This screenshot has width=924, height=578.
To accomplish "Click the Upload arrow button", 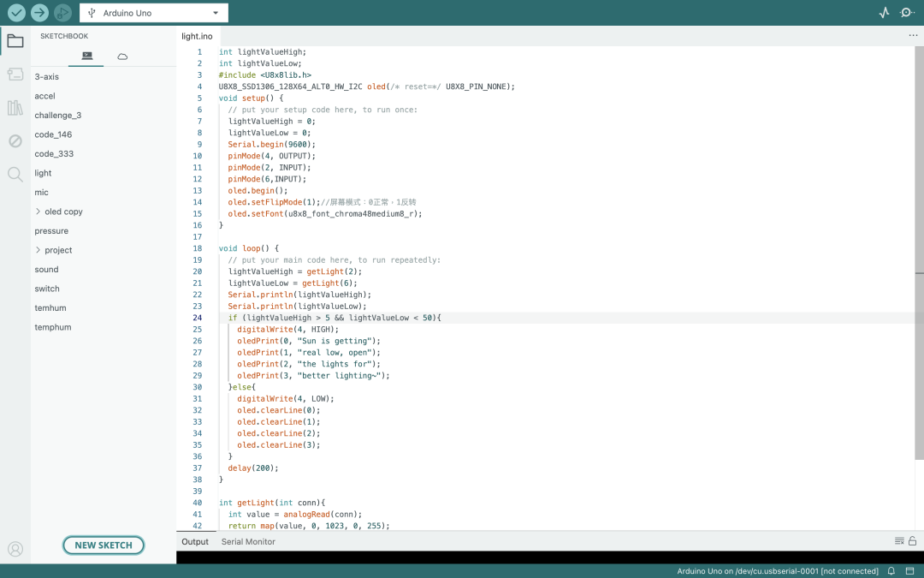I will pos(39,12).
